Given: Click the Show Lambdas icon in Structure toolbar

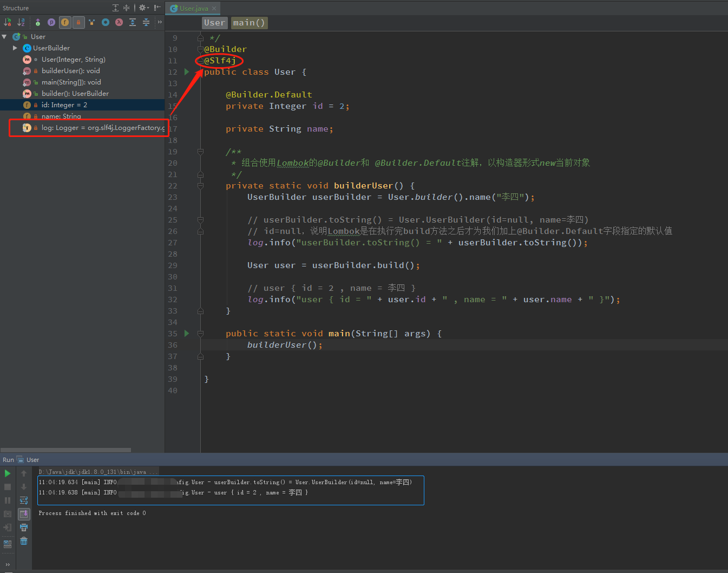Looking at the screenshot, I should (x=119, y=22).
